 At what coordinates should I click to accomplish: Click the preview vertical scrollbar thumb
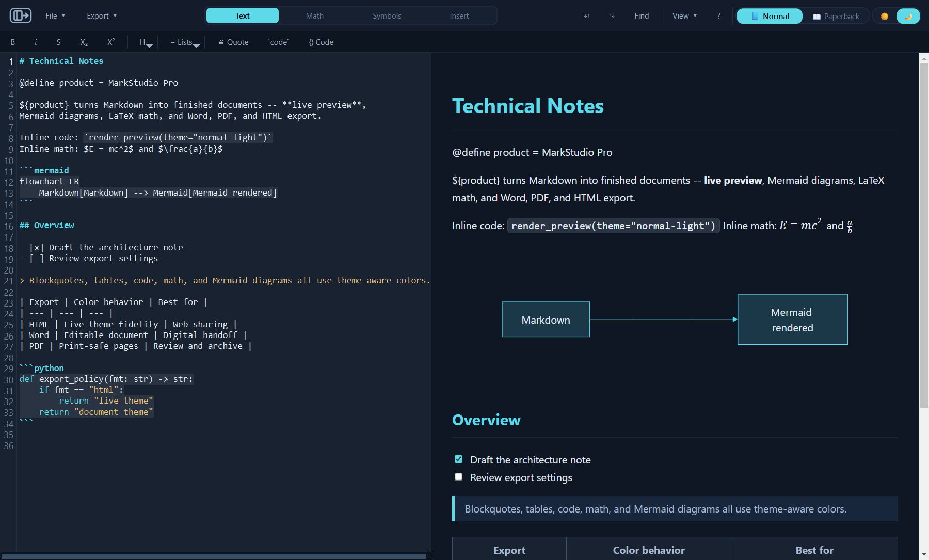(x=924, y=235)
